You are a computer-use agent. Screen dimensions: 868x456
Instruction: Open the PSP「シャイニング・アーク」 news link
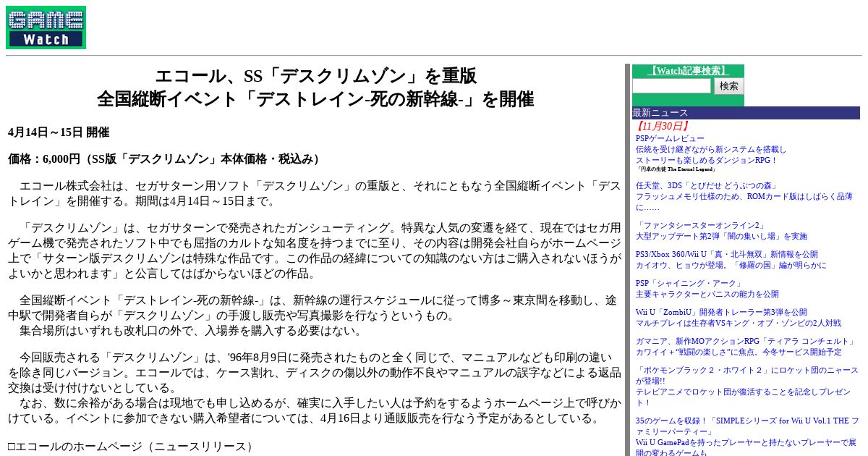[x=689, y=283]
